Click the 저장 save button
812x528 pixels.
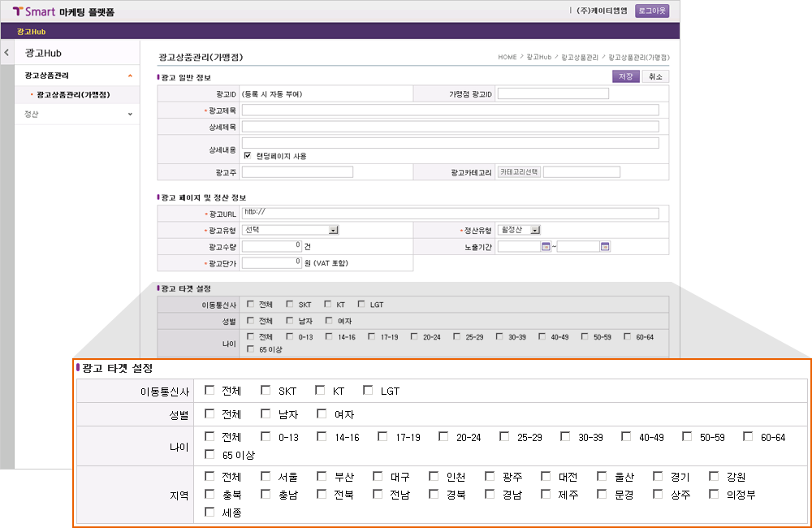coord(625,76)
